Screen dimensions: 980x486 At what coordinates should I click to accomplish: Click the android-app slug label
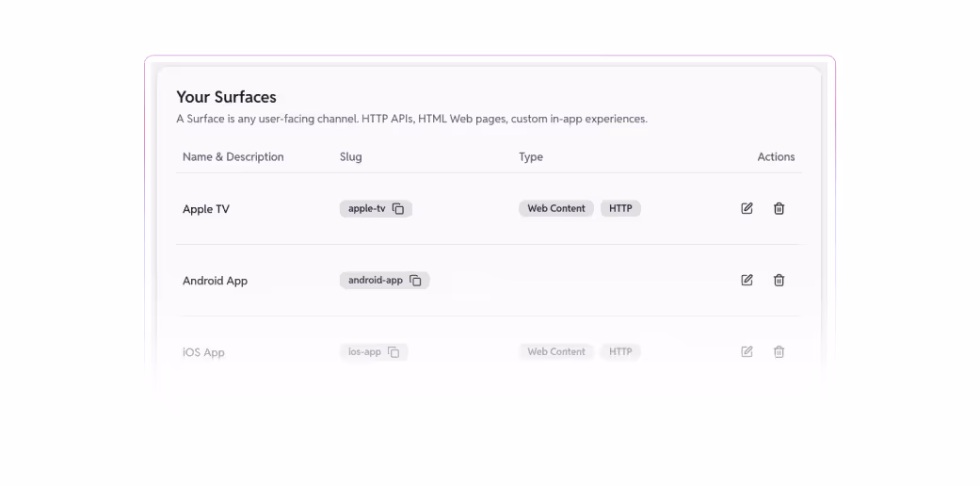point(375,281)
